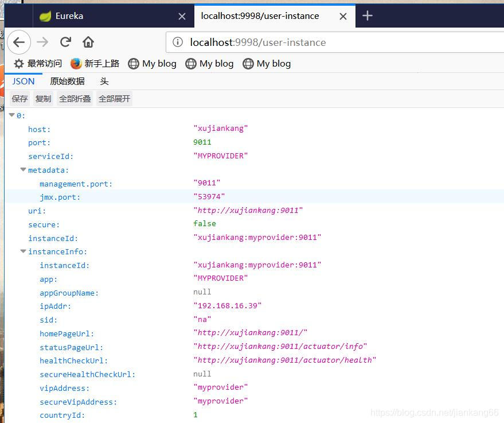The height and width of the screenshot is (423, 504).
Task: Close the Eureka tab
Action: [x=182, y=16]
